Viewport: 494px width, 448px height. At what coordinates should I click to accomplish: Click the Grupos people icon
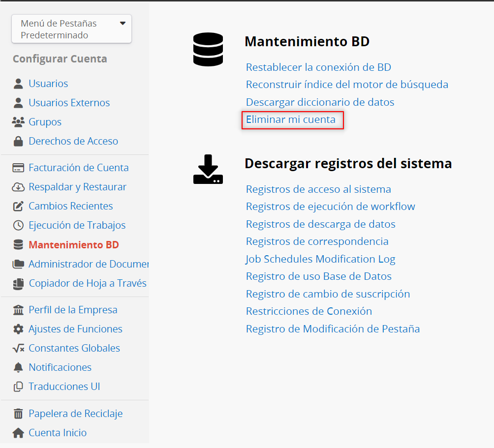[18, 122]
